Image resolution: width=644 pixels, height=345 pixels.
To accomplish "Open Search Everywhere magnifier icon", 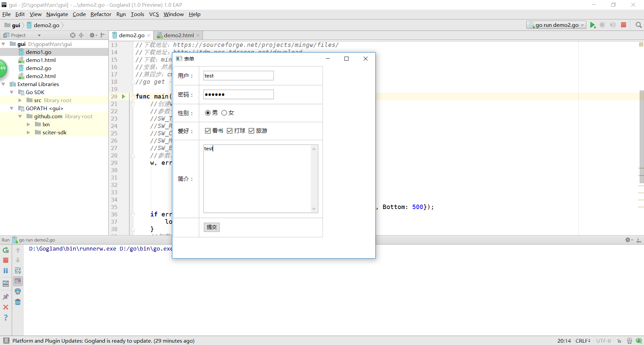I will click(639, 25).
